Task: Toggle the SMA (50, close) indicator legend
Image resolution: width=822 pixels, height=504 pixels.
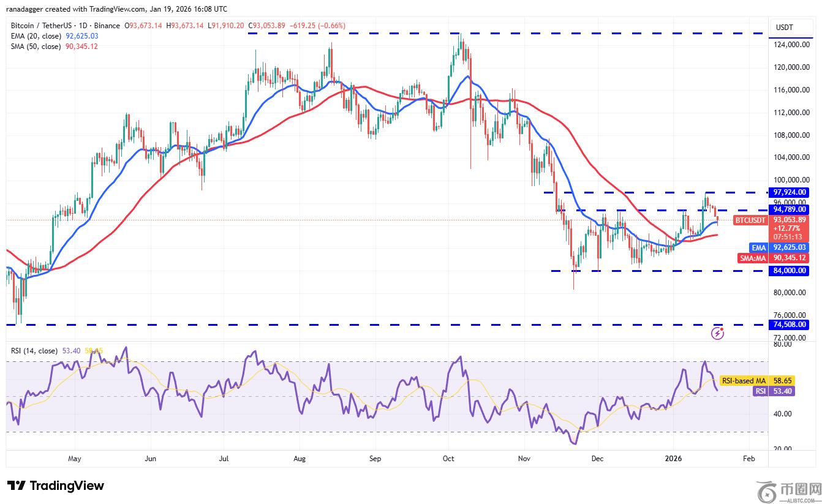Action: (x=34, y=47)
